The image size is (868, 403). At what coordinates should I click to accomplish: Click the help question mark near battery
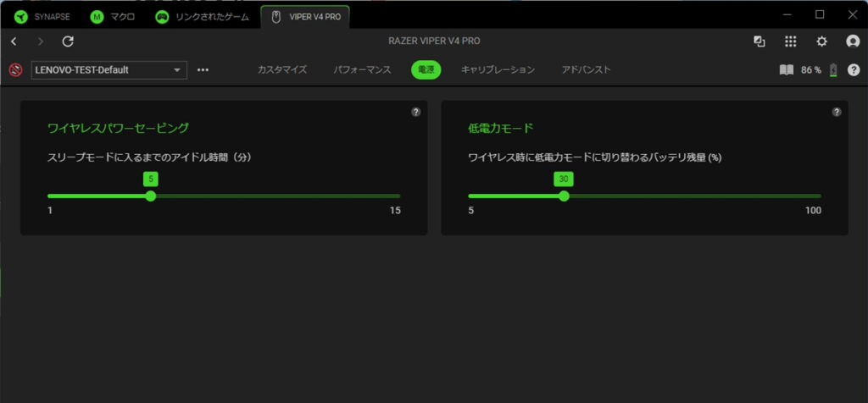coord(854,70)
